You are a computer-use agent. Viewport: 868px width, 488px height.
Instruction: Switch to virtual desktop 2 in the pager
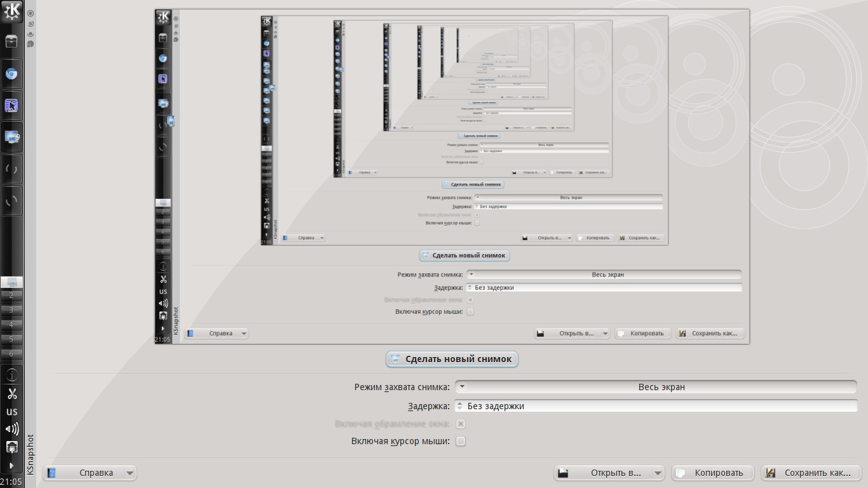(11, 295)
